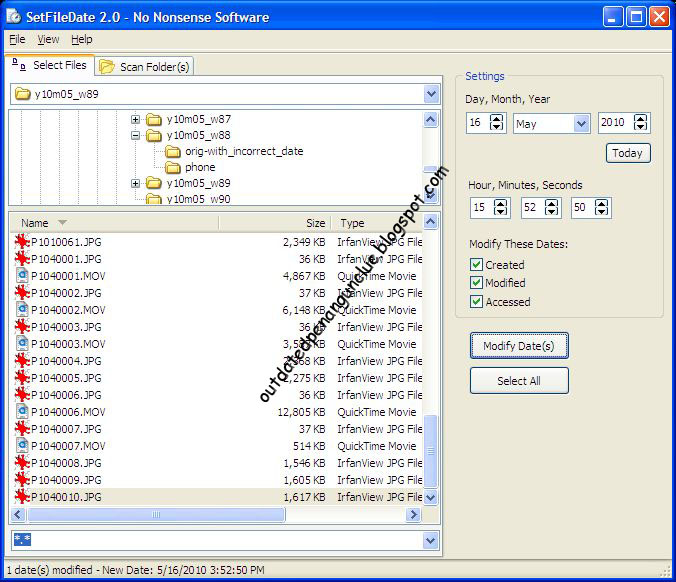This screenshot has height=582, width=676.
Task: Click the IrfanView icon of P1040006.JPG
Action: tap(22, 394)
